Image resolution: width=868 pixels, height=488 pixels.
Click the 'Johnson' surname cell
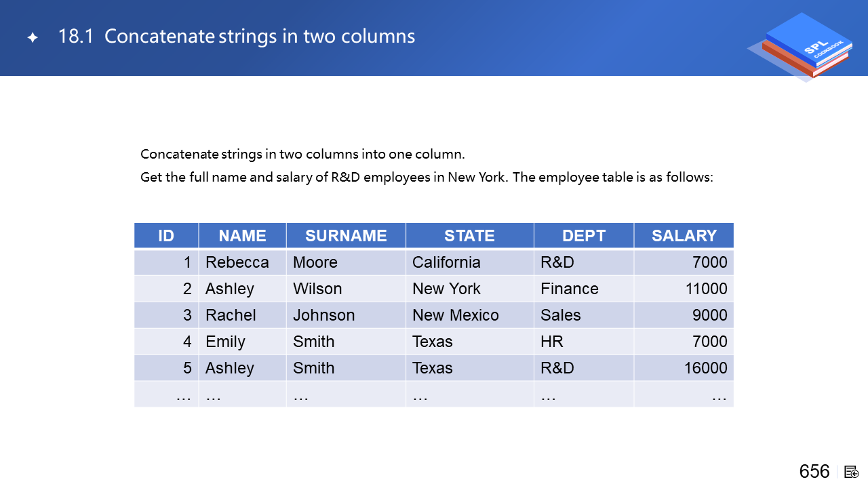tap(324, 315)
